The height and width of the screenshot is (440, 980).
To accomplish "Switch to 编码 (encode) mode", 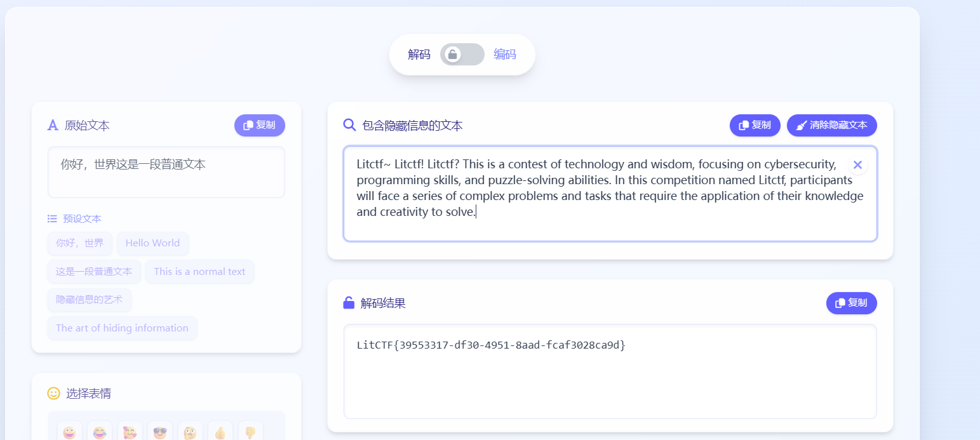I will (x=505, y=55).
